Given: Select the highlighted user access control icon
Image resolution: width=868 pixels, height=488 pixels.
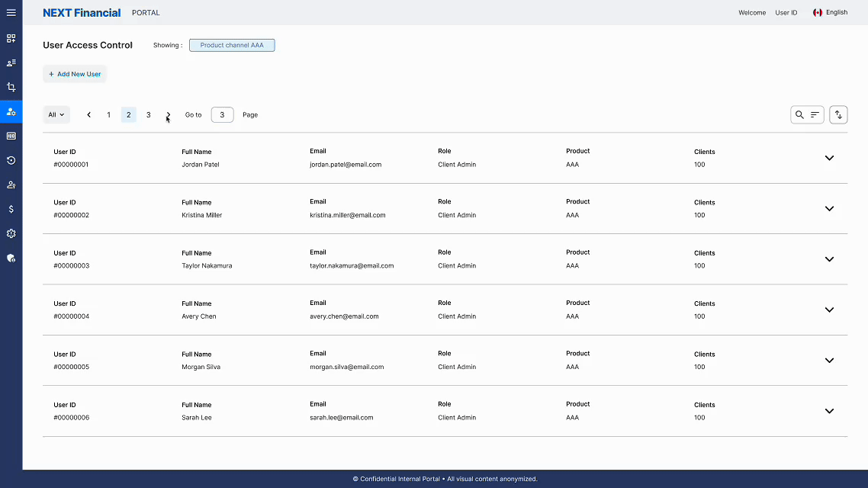Looking at the screenshot, I should point(11,111).
